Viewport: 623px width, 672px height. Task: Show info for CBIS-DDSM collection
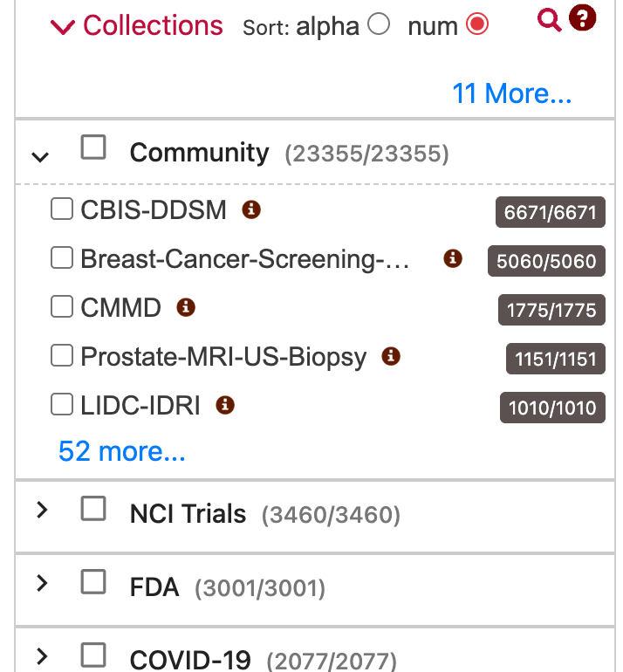click(x=251, y=209)
